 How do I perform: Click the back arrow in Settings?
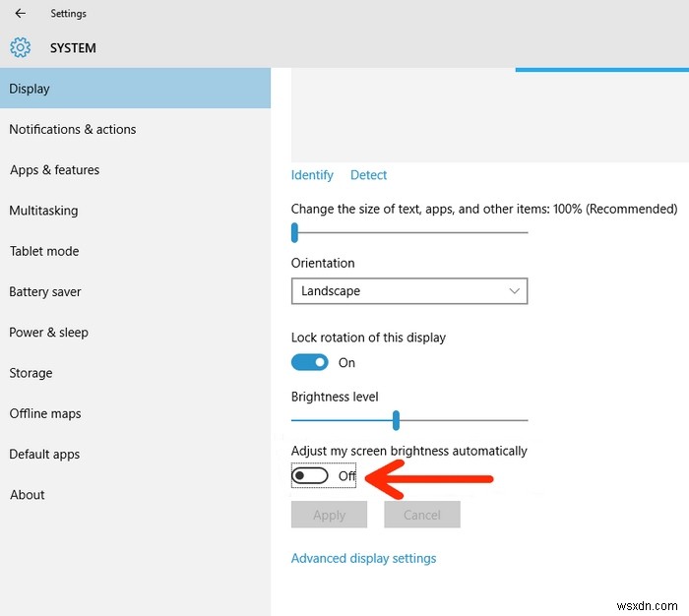click(21, 13)
